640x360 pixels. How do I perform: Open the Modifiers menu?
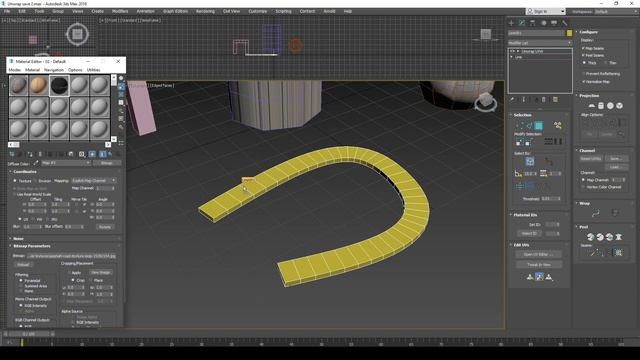point(120,11)
